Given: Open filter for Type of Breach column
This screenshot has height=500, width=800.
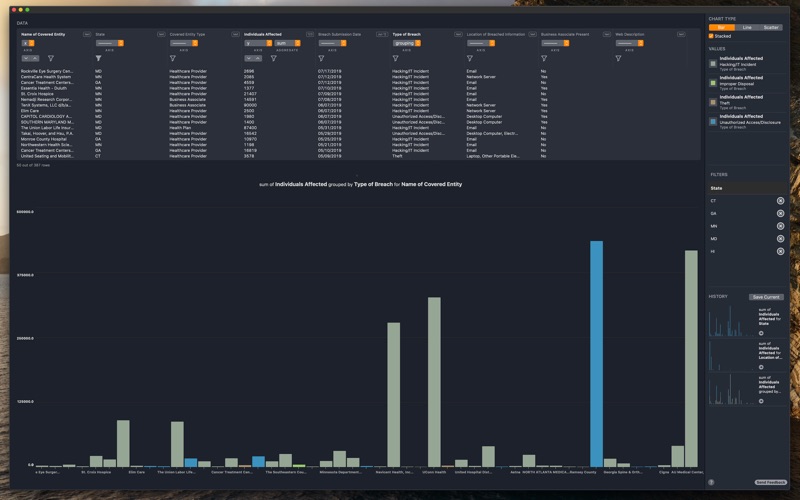Looking at the screenshot, I should (395, 59).
